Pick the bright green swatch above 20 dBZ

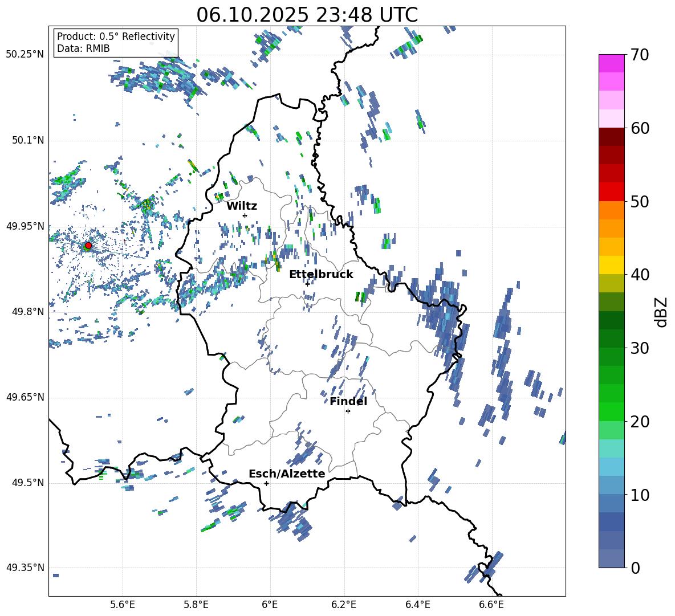tap(612, 411)
